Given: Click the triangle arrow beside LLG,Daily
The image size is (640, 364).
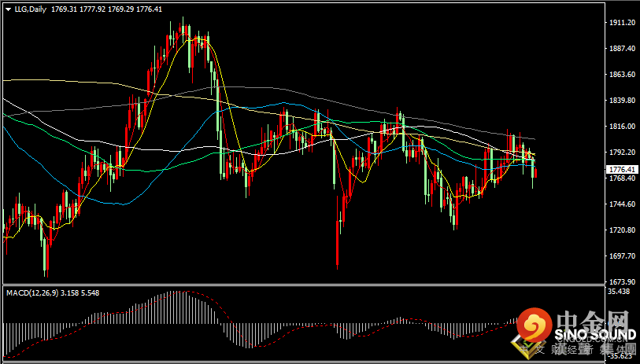Looking at the screenshot, I should [x=9, y=9].
